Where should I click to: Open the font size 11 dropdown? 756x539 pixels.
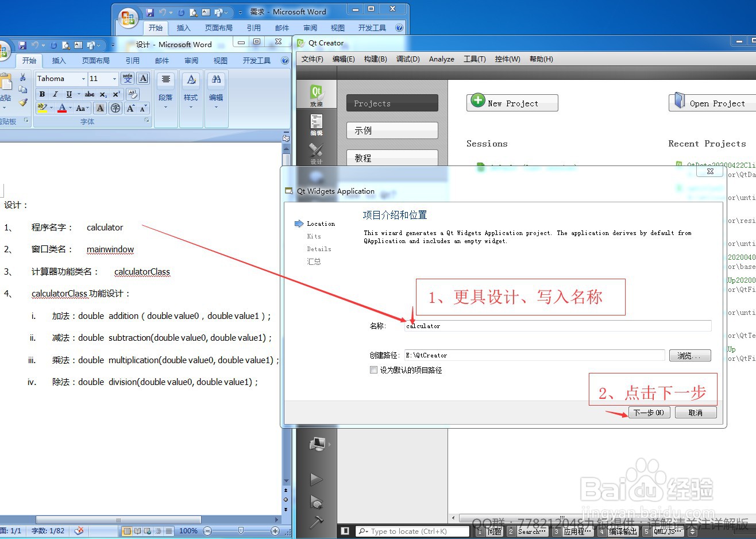click(x=114, y=79)
